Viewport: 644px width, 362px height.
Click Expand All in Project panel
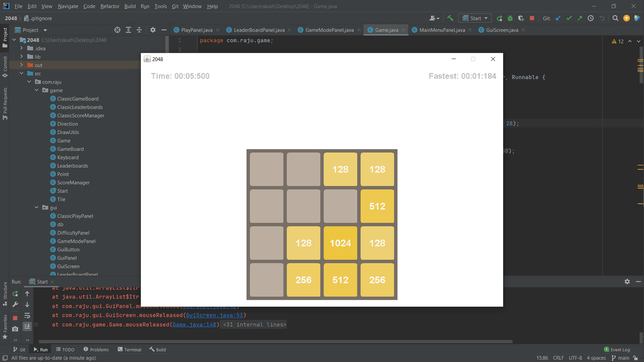(x=128, y=30)
